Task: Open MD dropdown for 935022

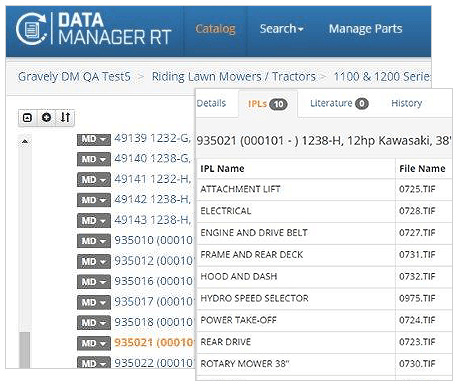Action: coord(94,363)
